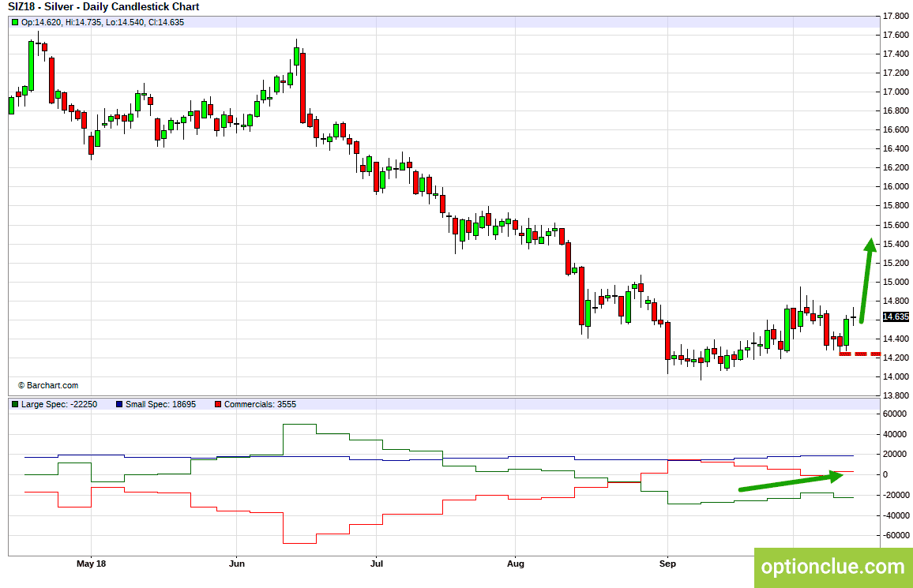Click the 17.800 price axis label
The image size is (913, 588).
point(894,16)
